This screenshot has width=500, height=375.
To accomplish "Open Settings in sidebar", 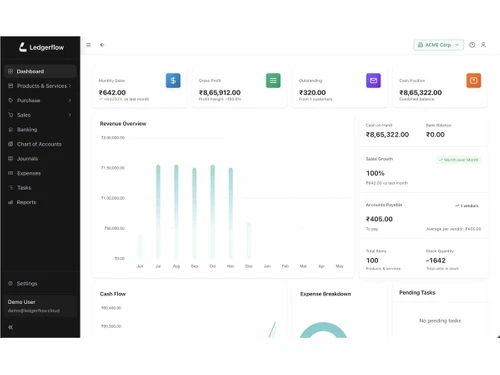I will [40, 284].
